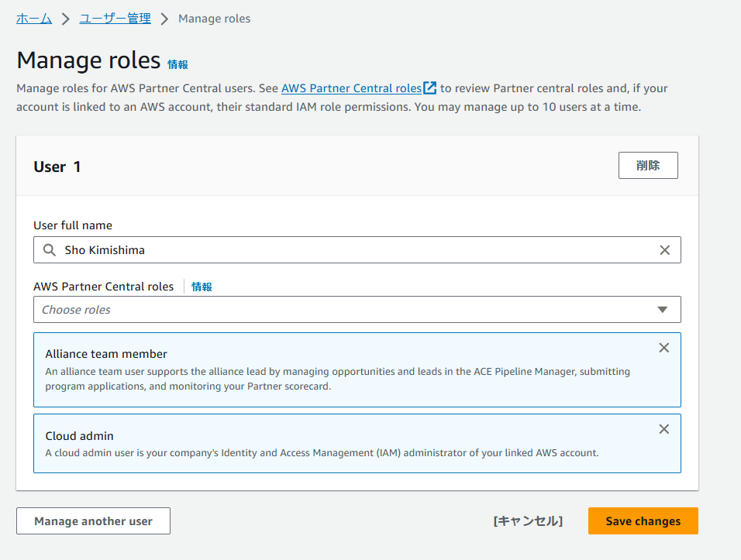Navigate to ホーム via the breadcrumb
741x560 pixels.
pos(33,18)
